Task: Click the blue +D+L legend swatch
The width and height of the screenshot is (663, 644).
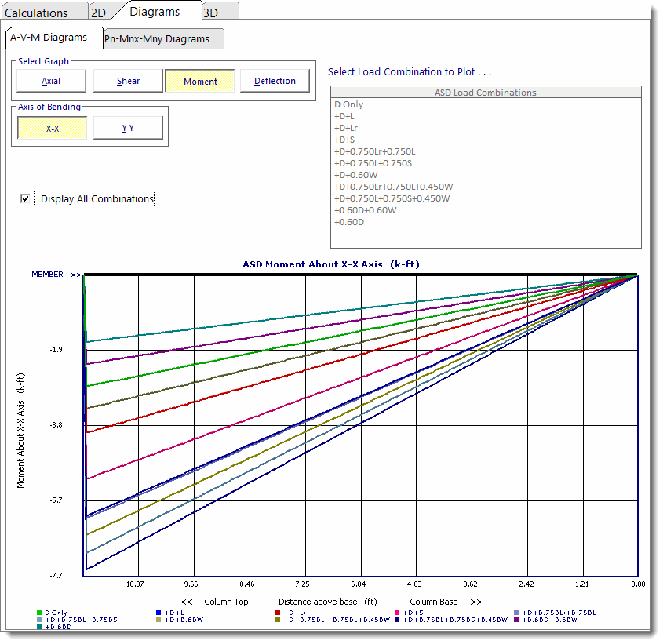Action: pyautogui.click(x=158, y=612)
